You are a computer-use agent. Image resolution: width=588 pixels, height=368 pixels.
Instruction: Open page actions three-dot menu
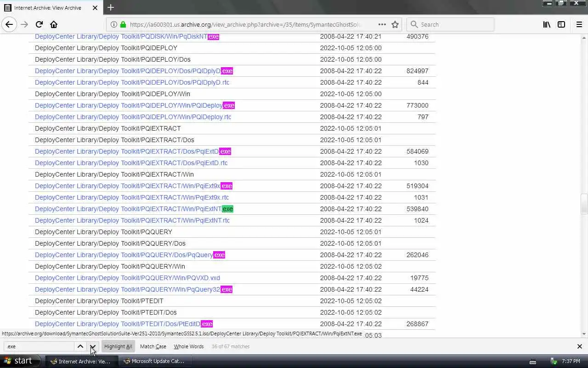pos(382,24)
